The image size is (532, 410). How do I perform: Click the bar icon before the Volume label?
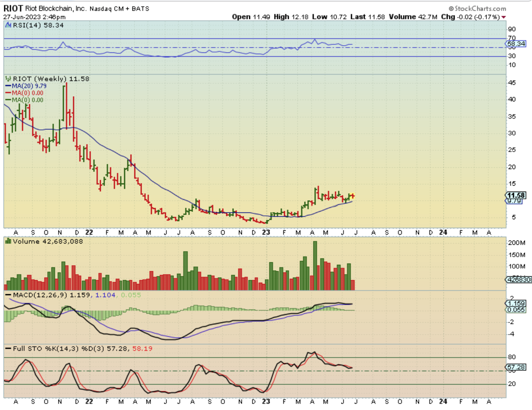point(8,241)
